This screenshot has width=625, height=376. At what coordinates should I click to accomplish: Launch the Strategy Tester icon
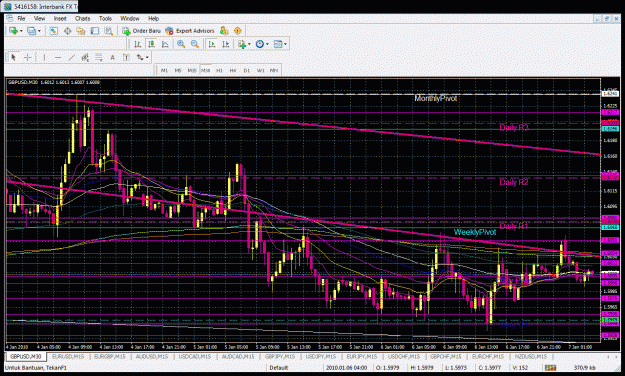click(108, 31)
